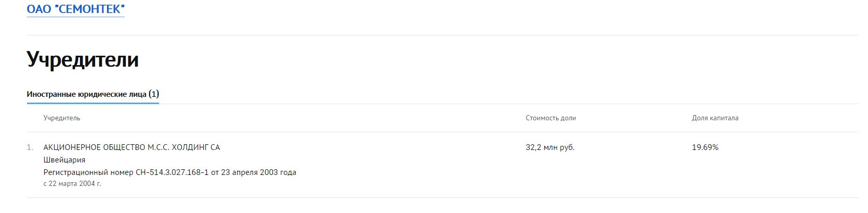Click the "с 22 марта 2004 г." date
Screen dimensions: 868x213
click(x=72, y=184)
